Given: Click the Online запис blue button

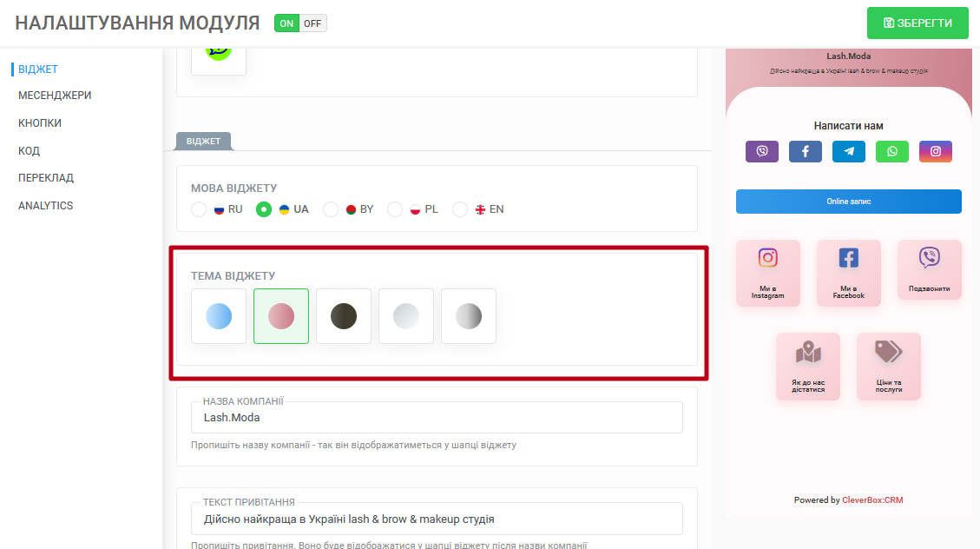Looking at the screenshot, I should pos(849,202).
